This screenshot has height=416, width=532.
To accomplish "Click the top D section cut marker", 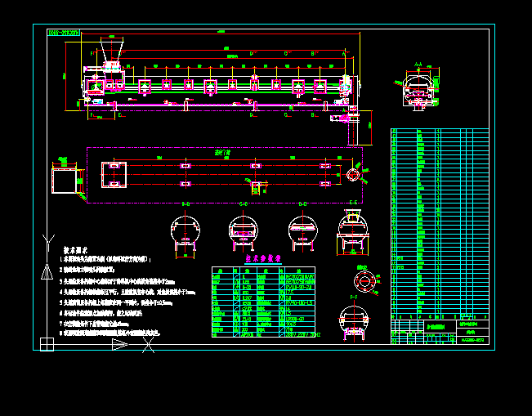I will click(x=253, y=54).
